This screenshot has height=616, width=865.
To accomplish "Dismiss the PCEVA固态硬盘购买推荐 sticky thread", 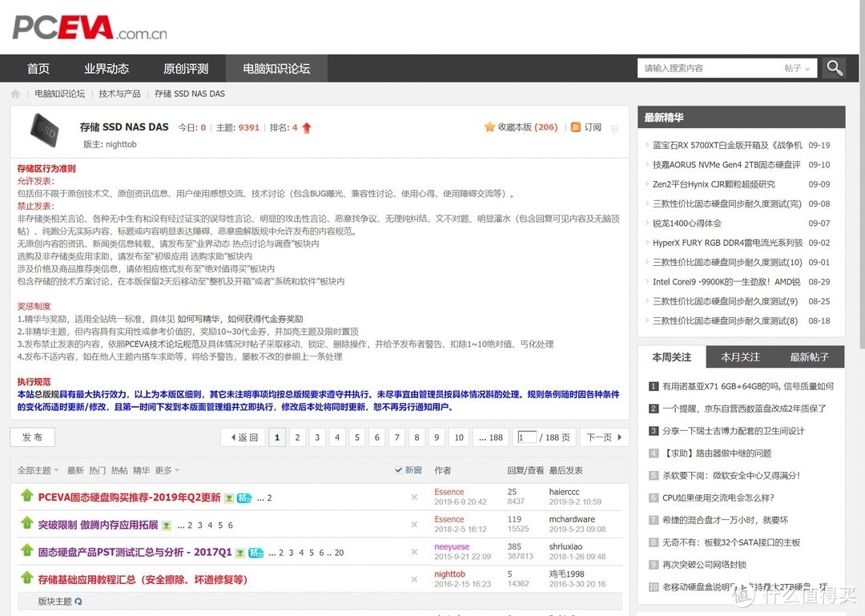I will click(414, 497).
